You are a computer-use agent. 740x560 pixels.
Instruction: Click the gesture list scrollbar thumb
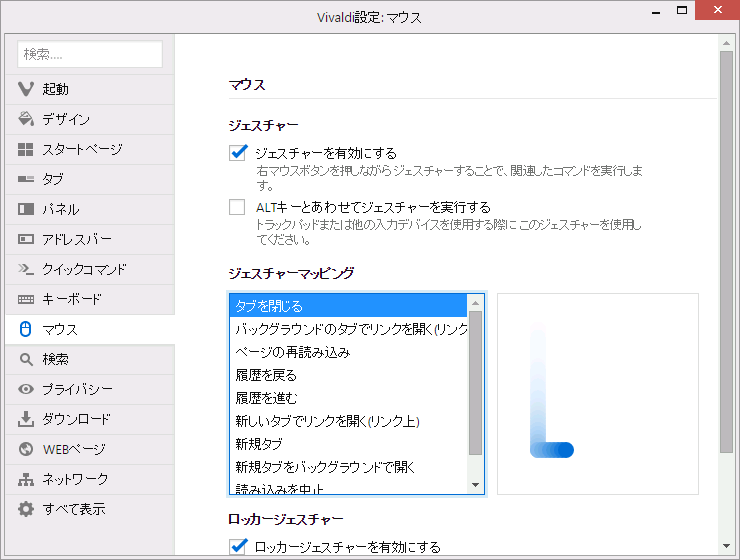475,383
